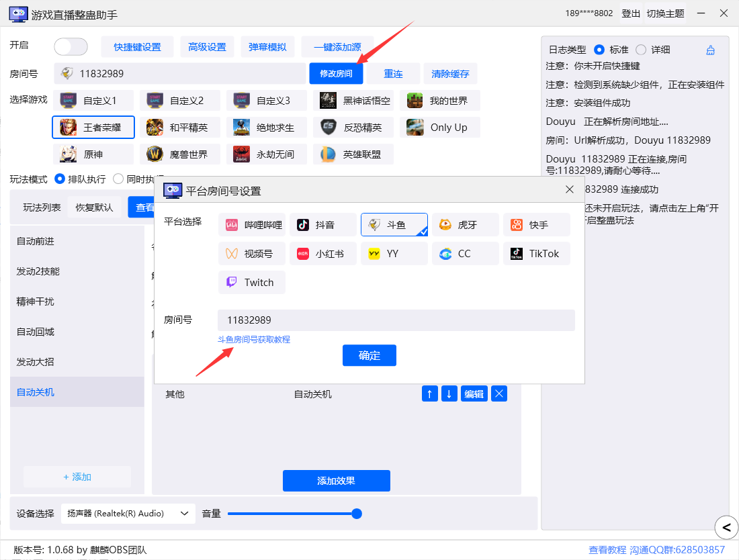The image size is (739, 560).
Task: Delete the auto shutdown effect row
Action: coord(499,394)
